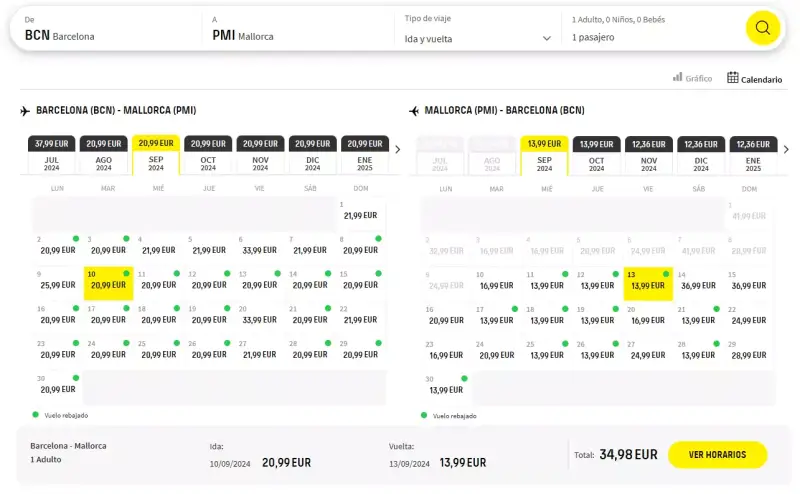Pick outbound September 17 fare
Image resolution: width=800 pixels, height=494 pixels.
108,317
